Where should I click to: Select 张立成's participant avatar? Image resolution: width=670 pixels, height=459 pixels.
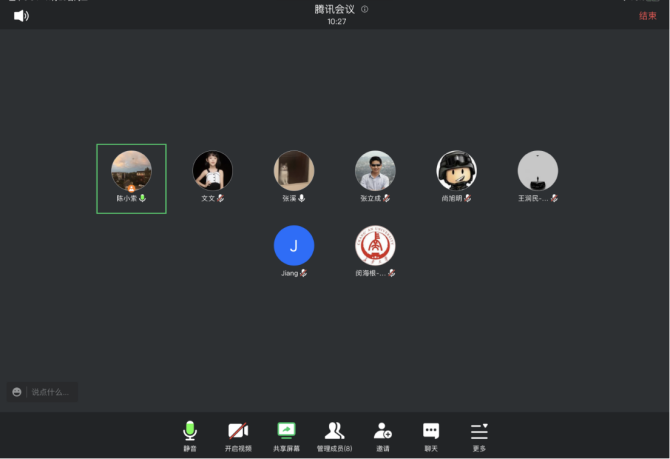tap(375, 171)
